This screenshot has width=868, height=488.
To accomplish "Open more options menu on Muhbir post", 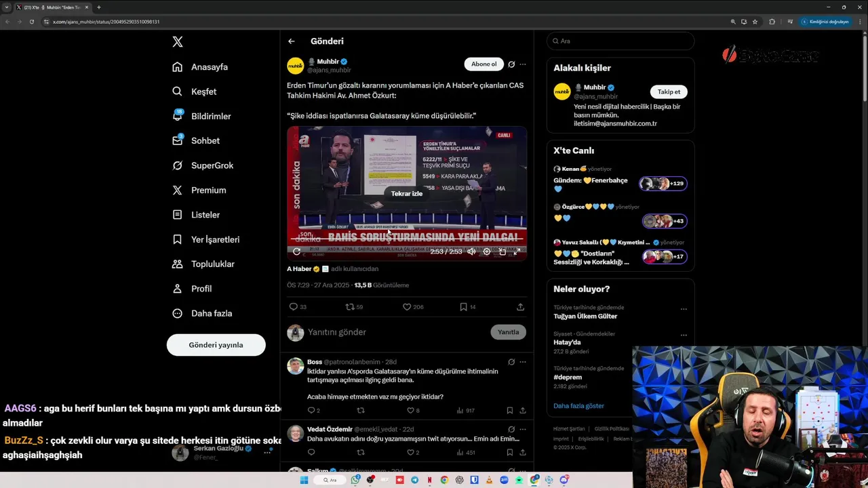I will [x=522, y=64].
